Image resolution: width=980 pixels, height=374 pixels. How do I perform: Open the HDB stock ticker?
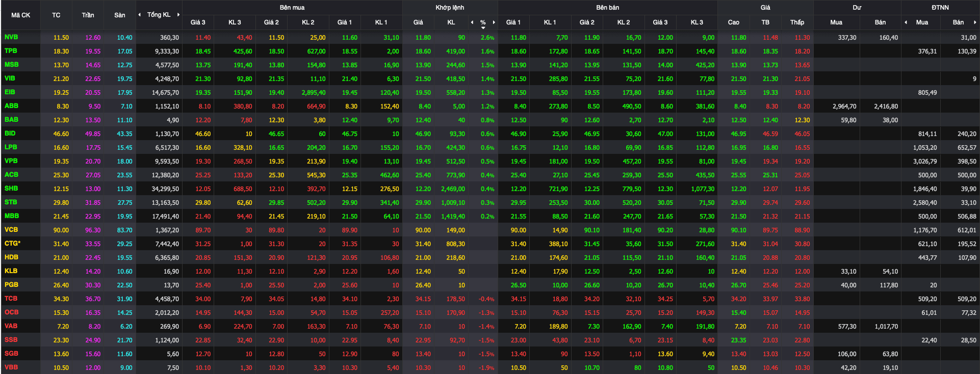pyautogui.click(x=11, y=257)
